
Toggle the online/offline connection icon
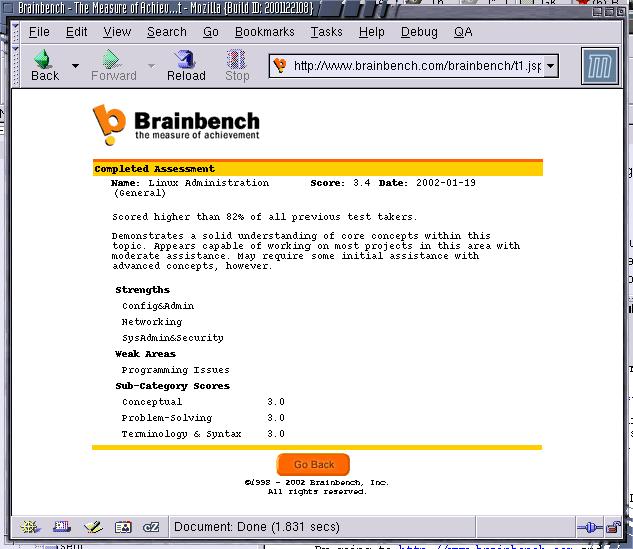point(589,527)
